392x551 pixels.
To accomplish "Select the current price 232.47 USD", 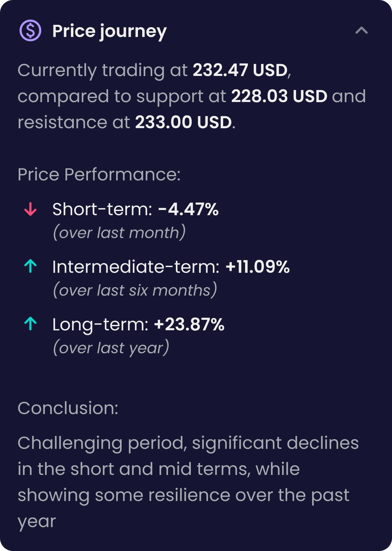I will [240, 70].
